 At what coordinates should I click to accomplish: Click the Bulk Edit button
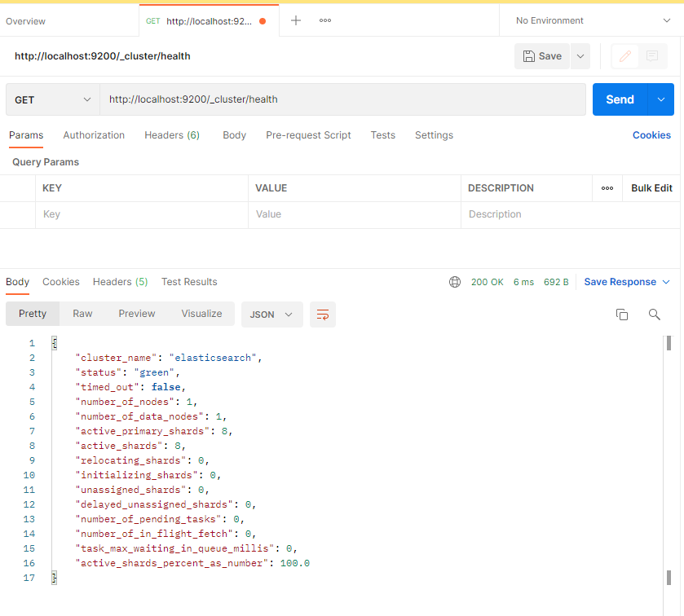[x=651, y=188]
